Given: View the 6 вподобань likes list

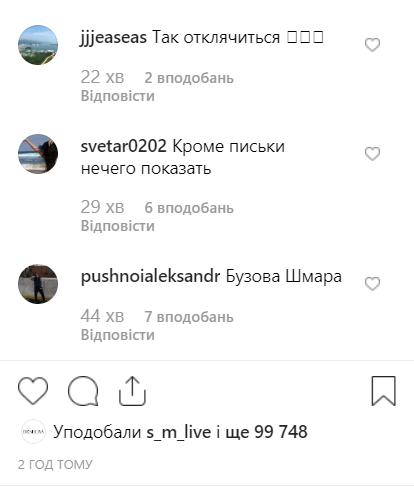Looking at the screenshot, I should tap(189, 208).
